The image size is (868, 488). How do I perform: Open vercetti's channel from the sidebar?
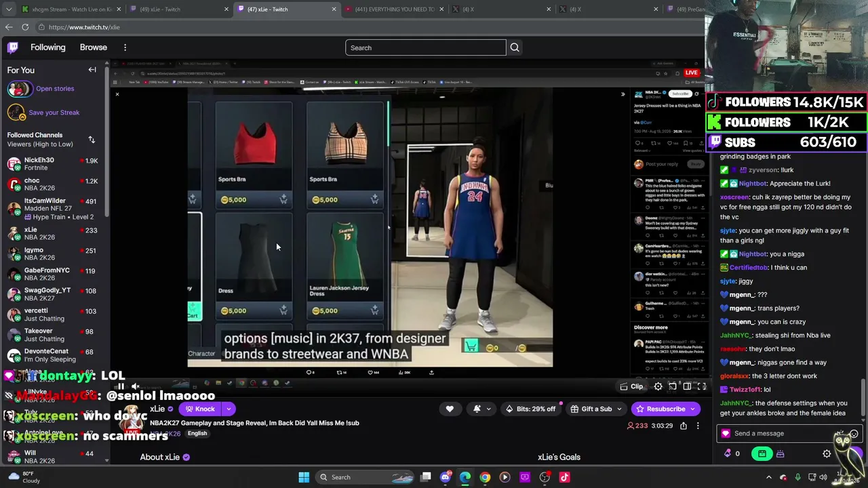pyautogui.click(x=53, y=314)
